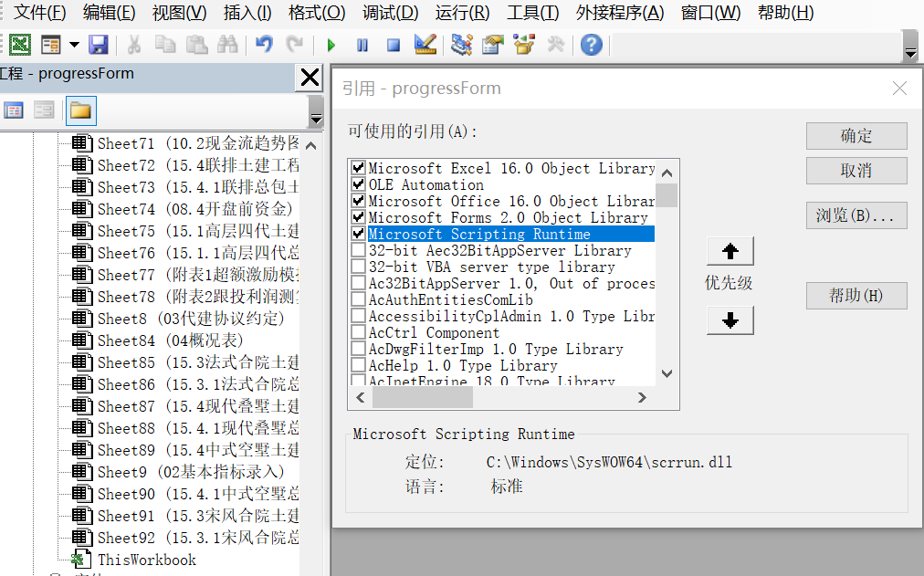The image size is (924, 576).
Task: Uncheck OLE Automation reference
Action: point(358,184)
